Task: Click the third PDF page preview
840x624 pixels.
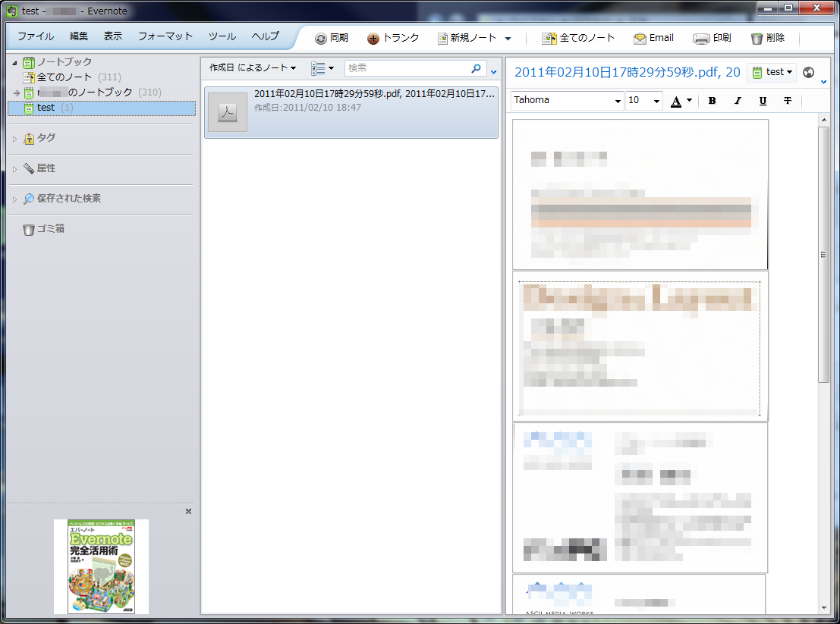Action: click(640, 497)
